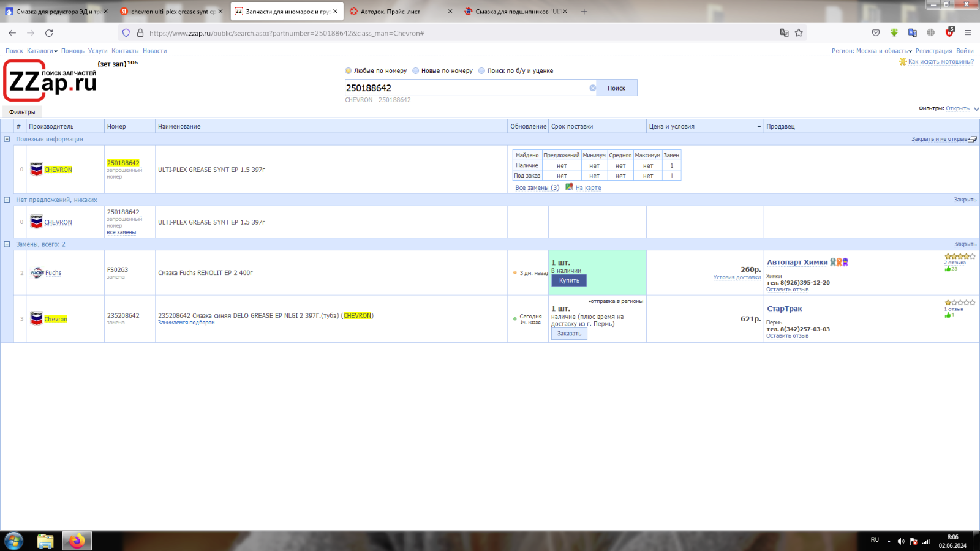980x551 pixels.
Task: Sort by the Цена и условия column arrow
Action: click(759, 127)
